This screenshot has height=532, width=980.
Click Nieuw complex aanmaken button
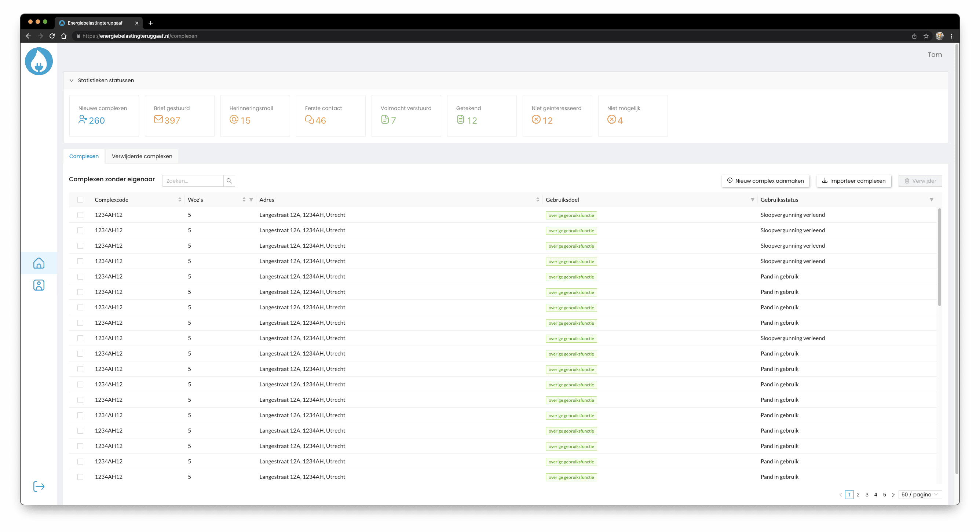pos(765,181)
